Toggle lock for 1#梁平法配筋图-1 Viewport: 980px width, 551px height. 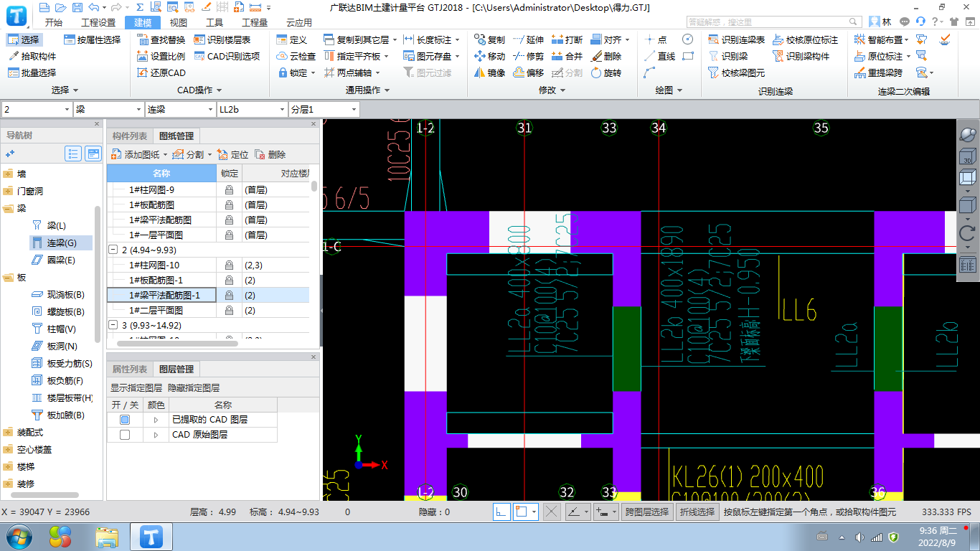(x=229, y=296)
